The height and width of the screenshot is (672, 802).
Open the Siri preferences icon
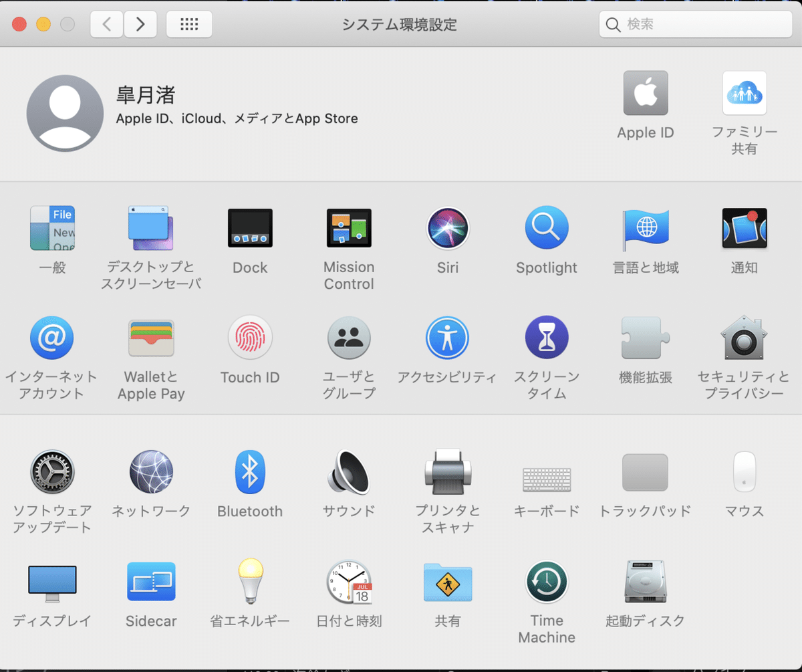448,228
